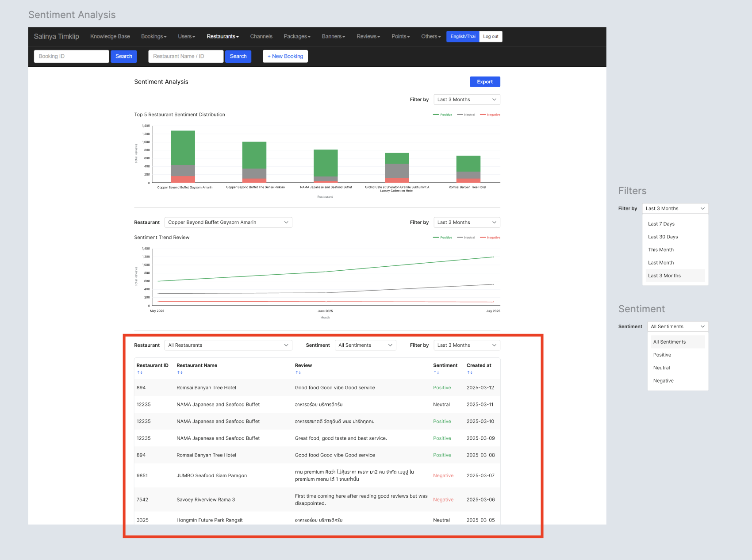Open the Bookings menu
752x560 pixels.
point(153,37)
